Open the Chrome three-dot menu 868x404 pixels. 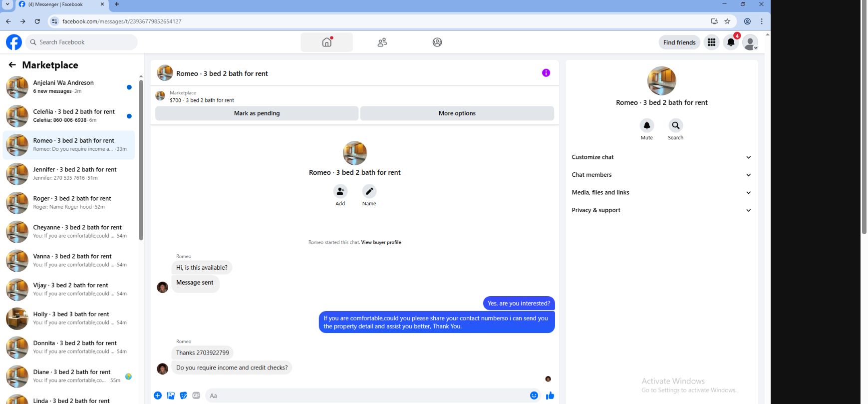[x=762, y=21]
